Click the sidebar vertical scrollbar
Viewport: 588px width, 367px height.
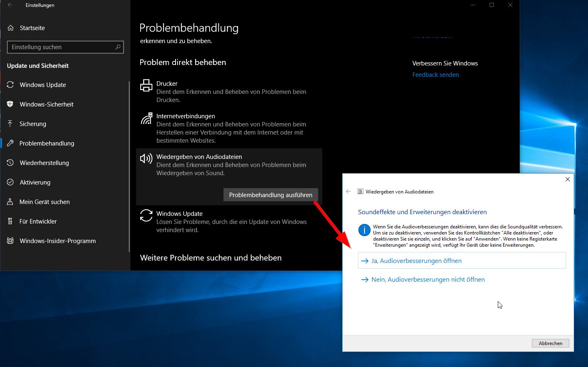coord(129,167)
